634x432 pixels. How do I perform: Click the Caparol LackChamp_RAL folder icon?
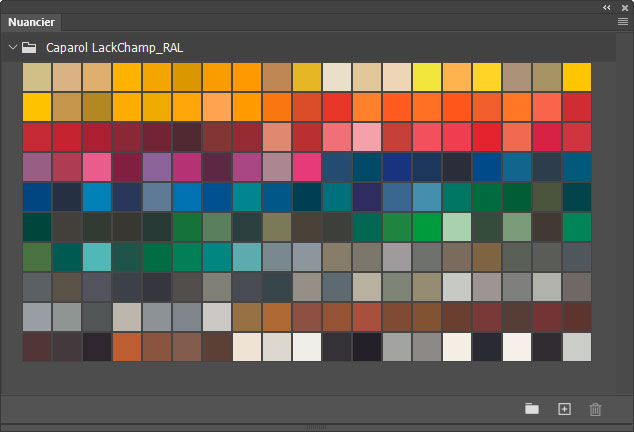30,47
